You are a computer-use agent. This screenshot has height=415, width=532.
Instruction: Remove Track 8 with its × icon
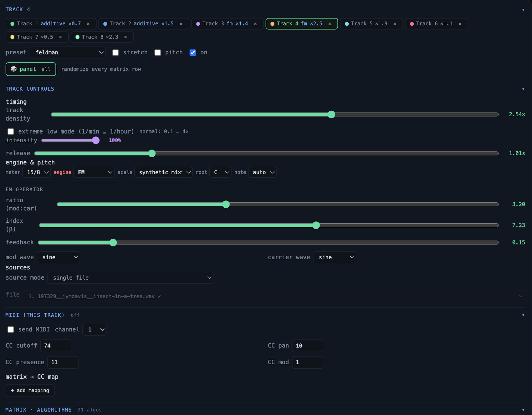click(x=125, y=37)
